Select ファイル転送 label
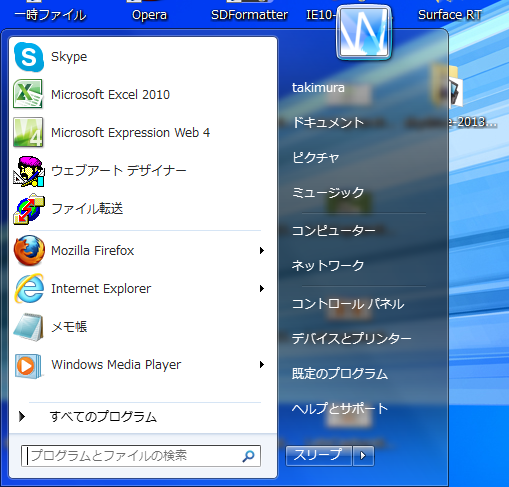509x487 pixels. tap(87, 209)
